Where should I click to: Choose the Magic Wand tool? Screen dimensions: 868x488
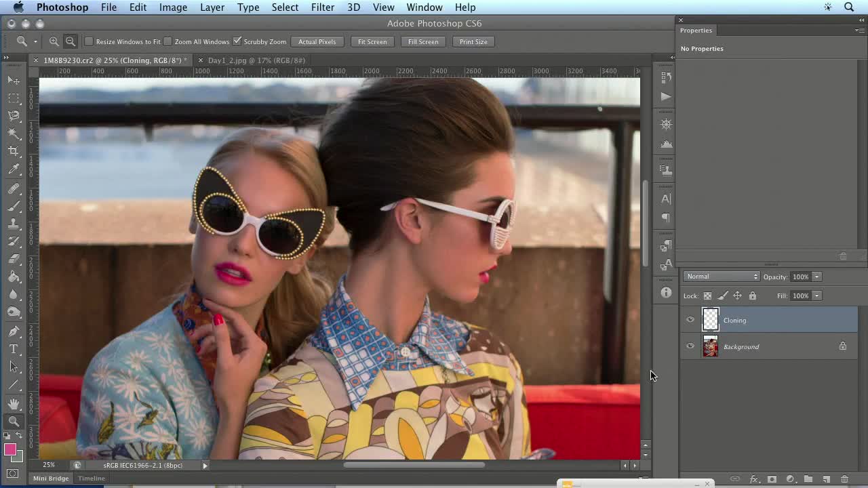pos(14,134)
